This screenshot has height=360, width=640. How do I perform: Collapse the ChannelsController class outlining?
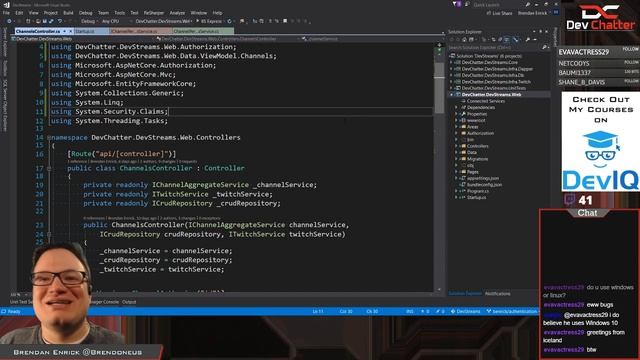[49, 168]
